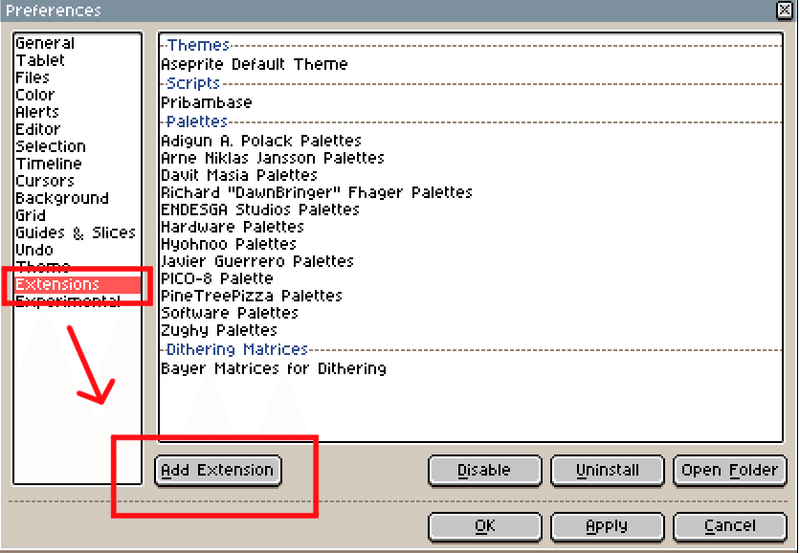The width and height of the screenshot is (800, 553).
Task: Select Arne Niklas Jansson Palettes
Action: [471, 158]
